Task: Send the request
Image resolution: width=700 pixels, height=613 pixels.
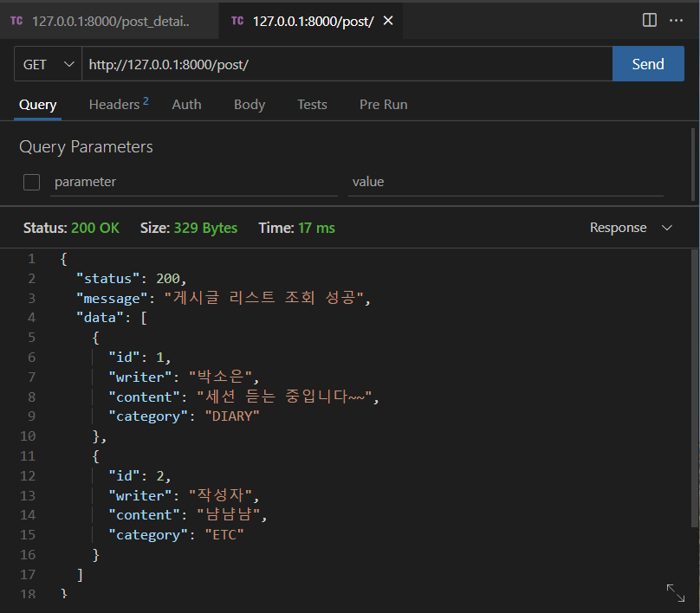Action: [x=648, y=64]
